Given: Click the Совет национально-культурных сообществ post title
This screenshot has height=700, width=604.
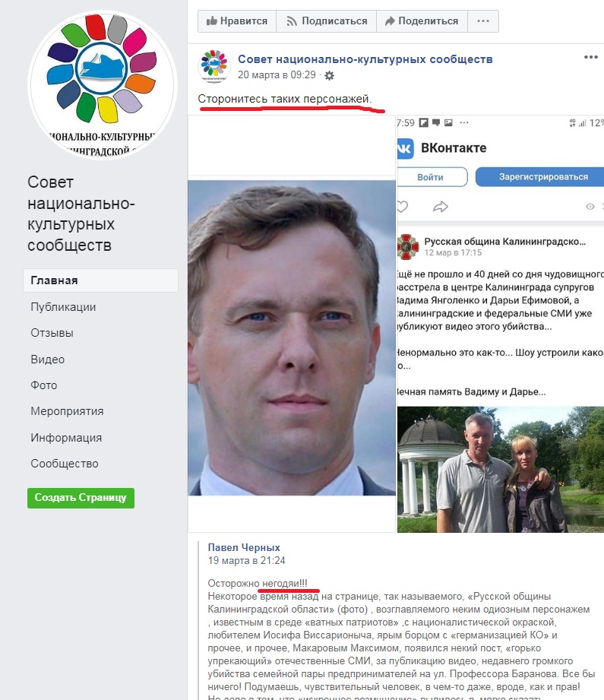Looking at the screenshot, I should tap(365, 59).
